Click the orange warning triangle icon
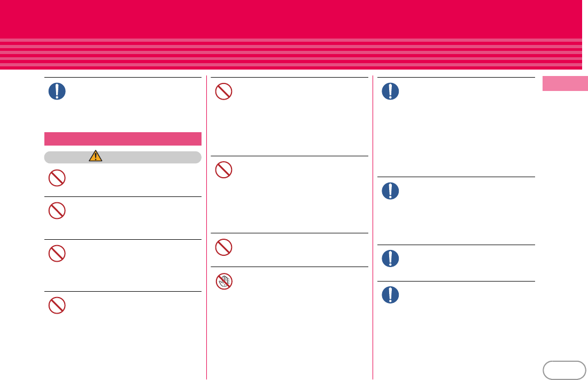Screen dimensions: 588x380 tap(96, 156)
